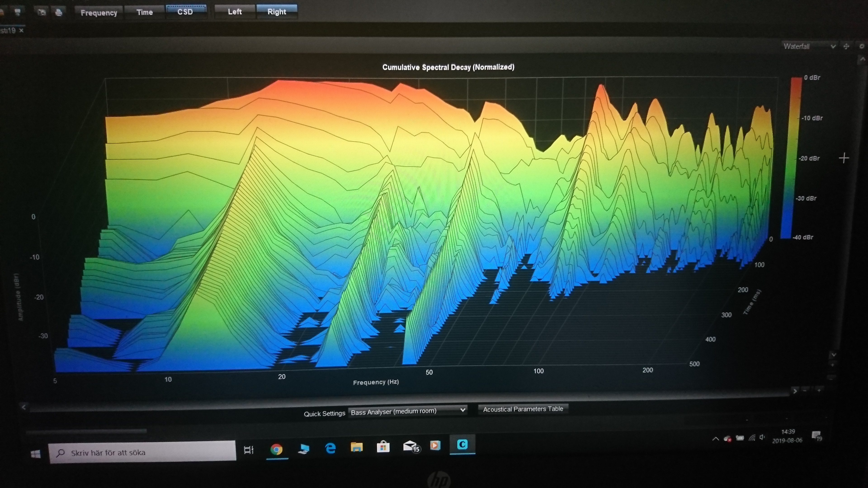
Task: Toggle the Right channel button
Action: point(277,12)
